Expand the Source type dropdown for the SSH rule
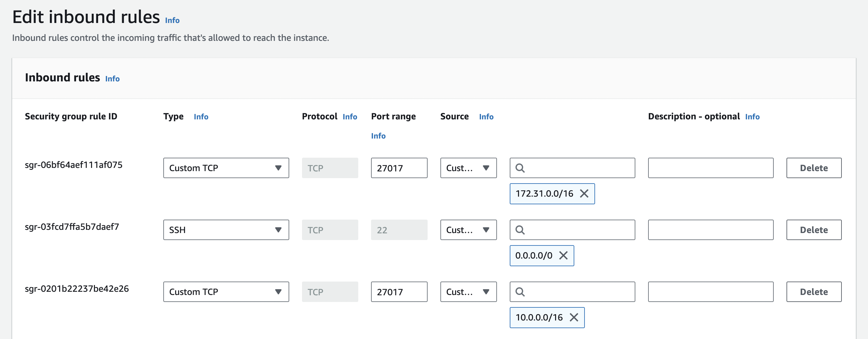The height and width of the screenshot is (339, 868). [x=468, y=230]
